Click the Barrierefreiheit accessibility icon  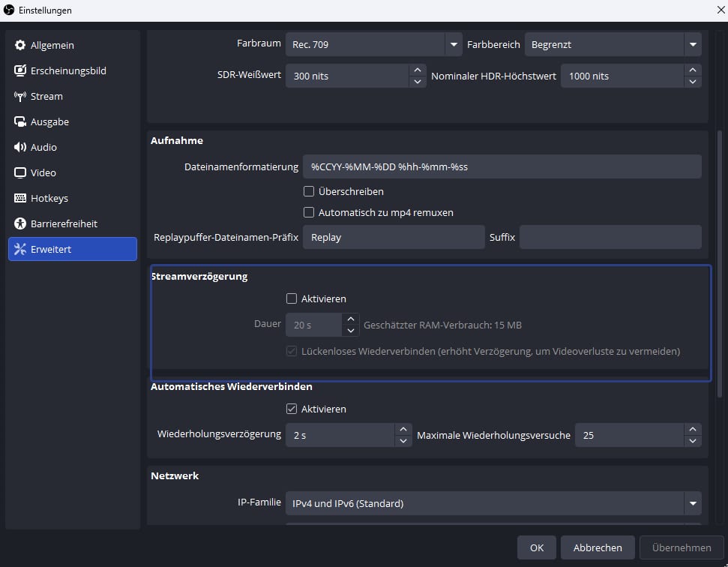[x=20, y=223]
